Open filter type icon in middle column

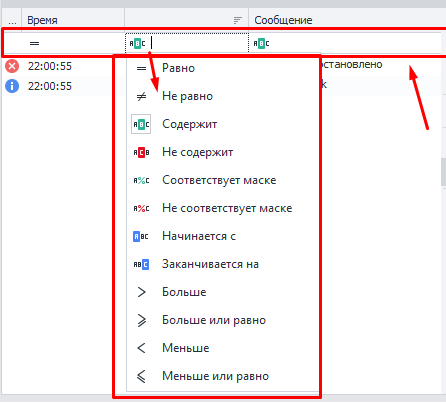pyautogui.click(x=137, y=43)
